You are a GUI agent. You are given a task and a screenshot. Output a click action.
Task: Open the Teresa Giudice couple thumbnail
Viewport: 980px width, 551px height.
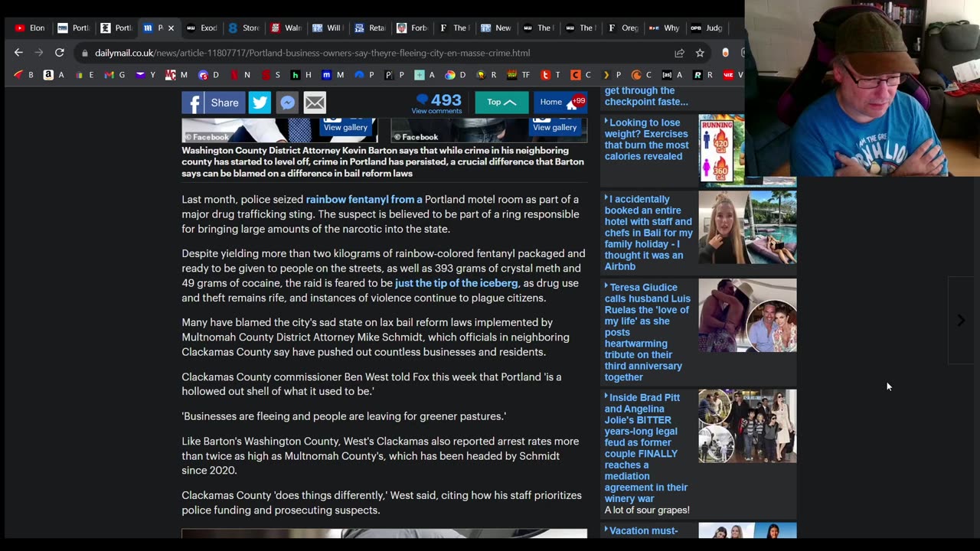click(747, 315)
